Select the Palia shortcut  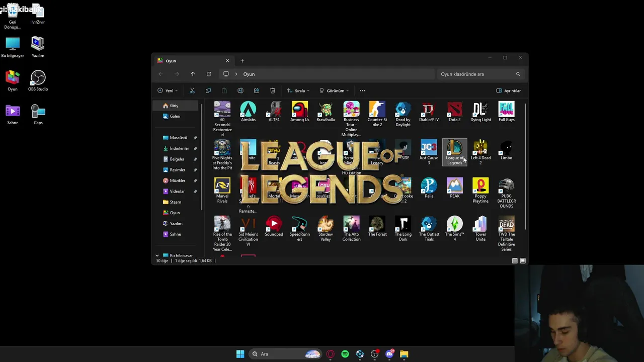(429, 189)
